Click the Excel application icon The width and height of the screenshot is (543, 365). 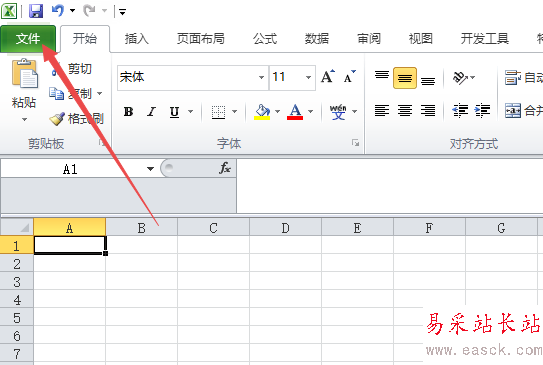click(9, 11)
